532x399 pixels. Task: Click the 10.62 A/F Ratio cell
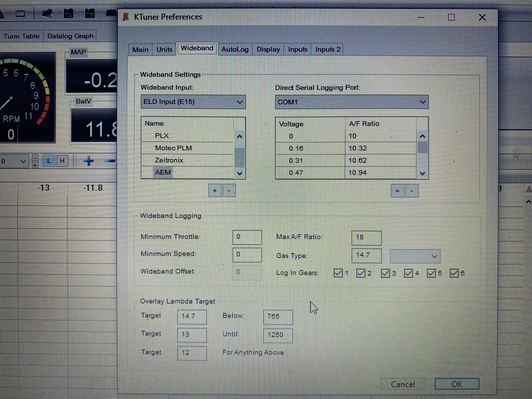click(381, 161)
